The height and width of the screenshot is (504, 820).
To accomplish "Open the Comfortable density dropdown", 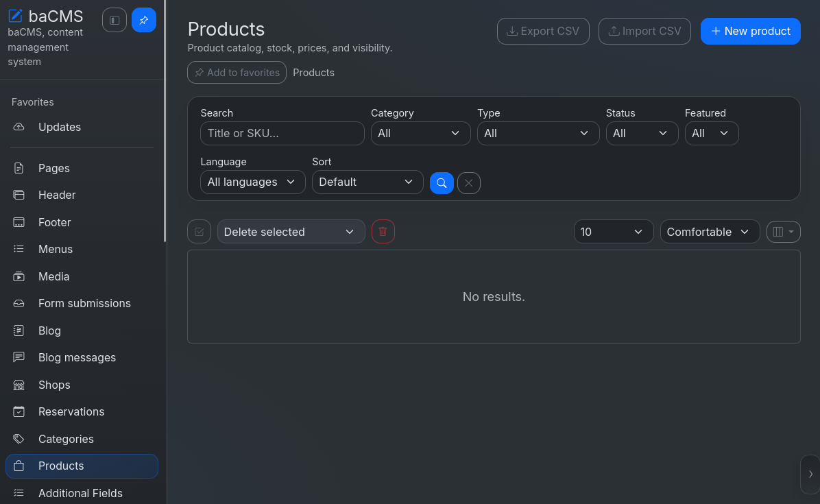I will click(x=710, y=232).
